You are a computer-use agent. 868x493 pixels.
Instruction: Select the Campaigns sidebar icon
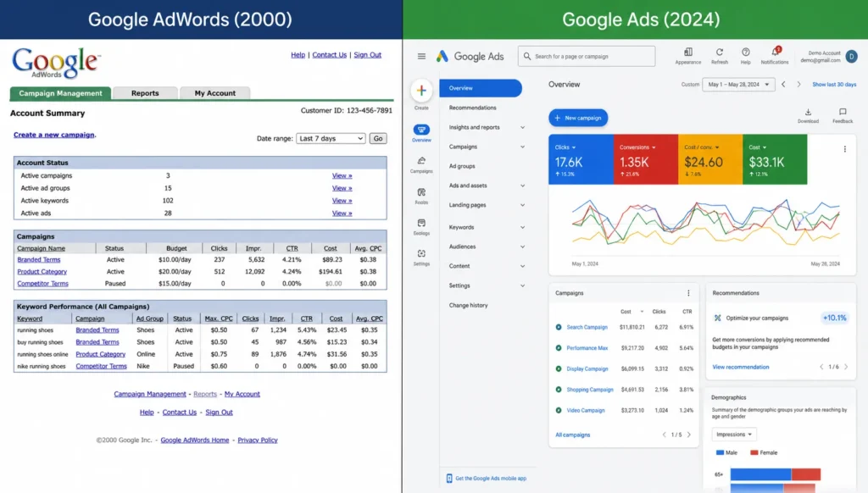421,160
